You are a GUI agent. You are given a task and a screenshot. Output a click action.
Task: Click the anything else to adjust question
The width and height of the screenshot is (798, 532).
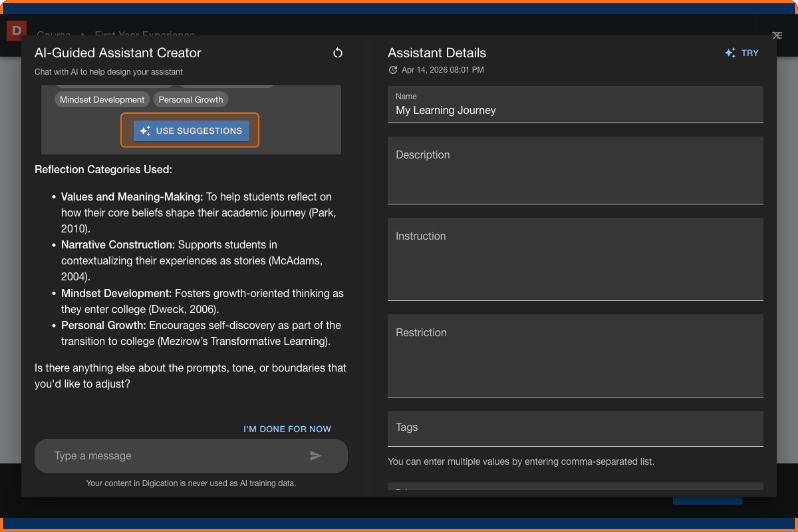(x=190, y=376)
